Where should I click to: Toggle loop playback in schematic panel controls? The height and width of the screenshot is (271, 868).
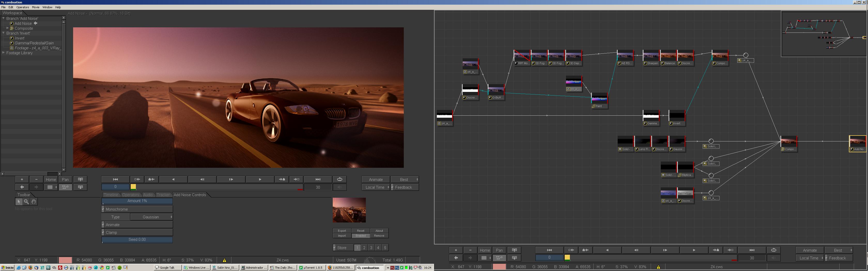click(774, 250)
